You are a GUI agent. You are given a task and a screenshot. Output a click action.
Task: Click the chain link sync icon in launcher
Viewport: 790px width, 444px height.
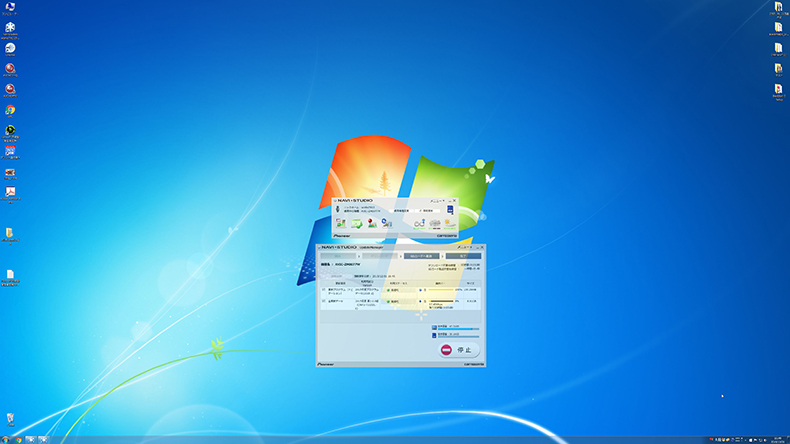[x=419, y=224]
